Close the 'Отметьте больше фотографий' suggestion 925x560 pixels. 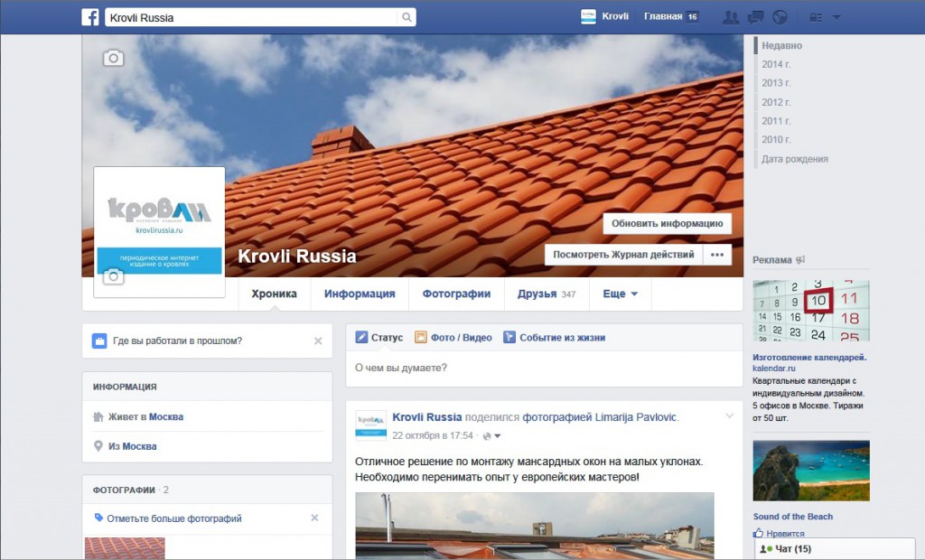[314, 518]
